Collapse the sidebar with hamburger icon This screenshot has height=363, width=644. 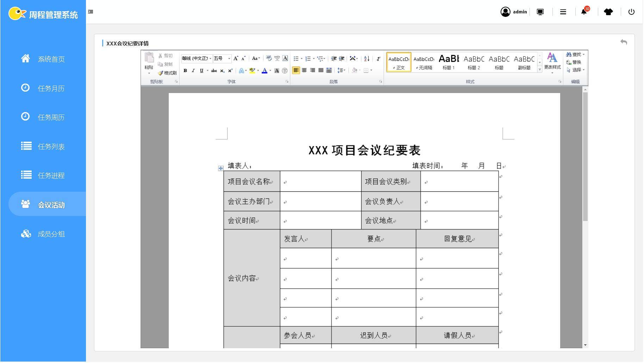91,12
